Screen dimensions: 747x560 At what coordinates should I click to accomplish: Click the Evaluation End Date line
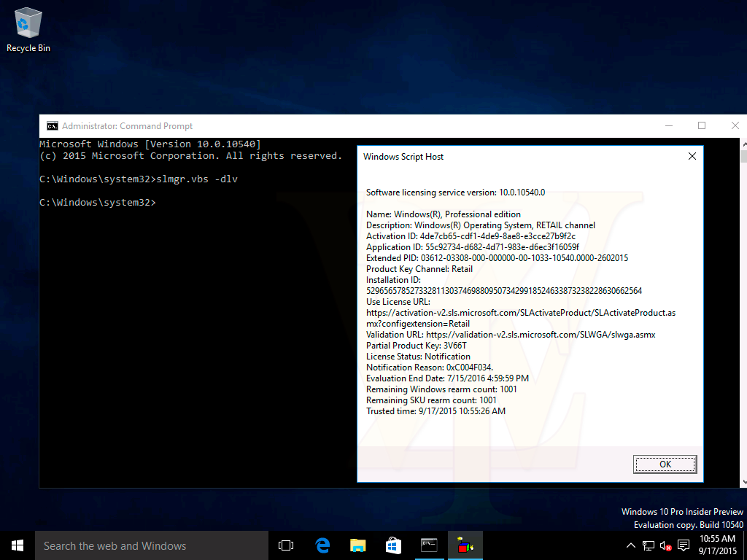click(x=447, y=378)
